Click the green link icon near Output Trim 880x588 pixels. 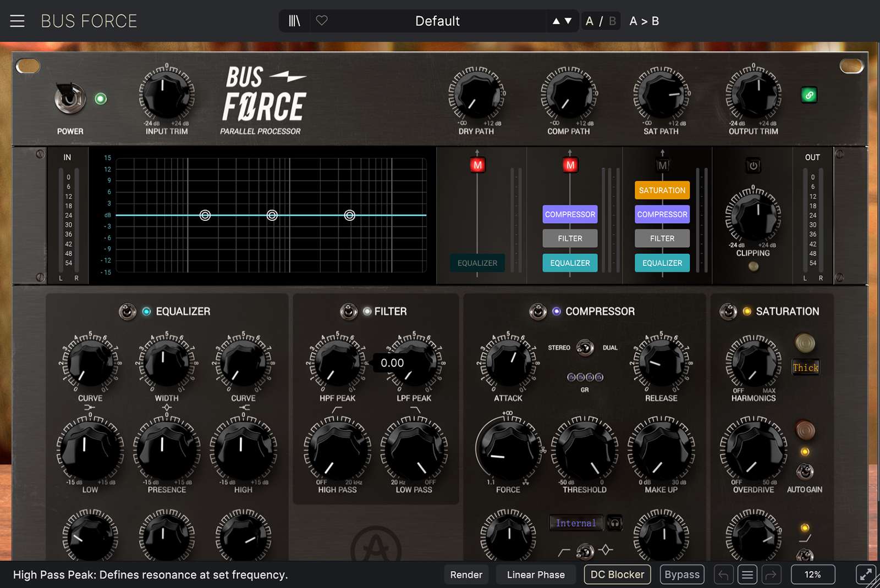point(809,95)
